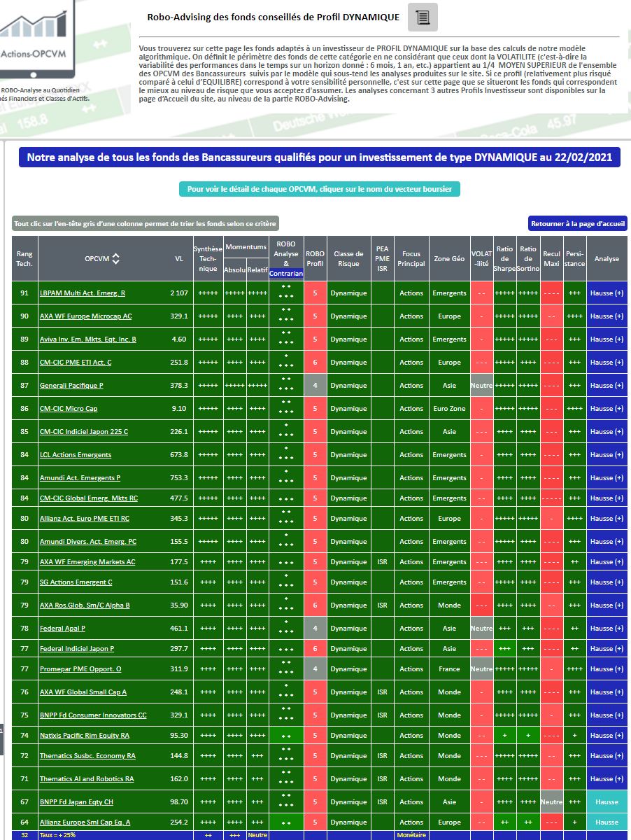Sort by ROBO Profil column header
Image resolution: width=631 pixels, height=840 pixels.
point(315,258)
